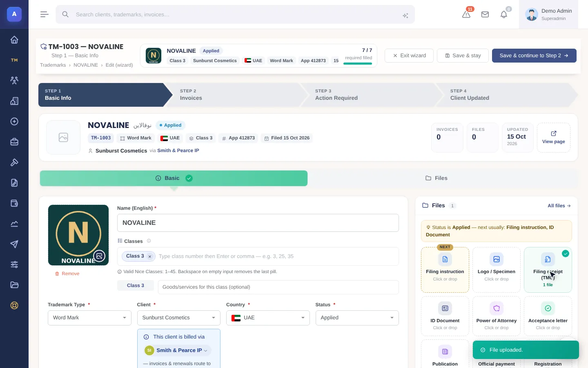This screenshot has height=368, width=588.
Task: Select the Basic tab
Action: 174,178
